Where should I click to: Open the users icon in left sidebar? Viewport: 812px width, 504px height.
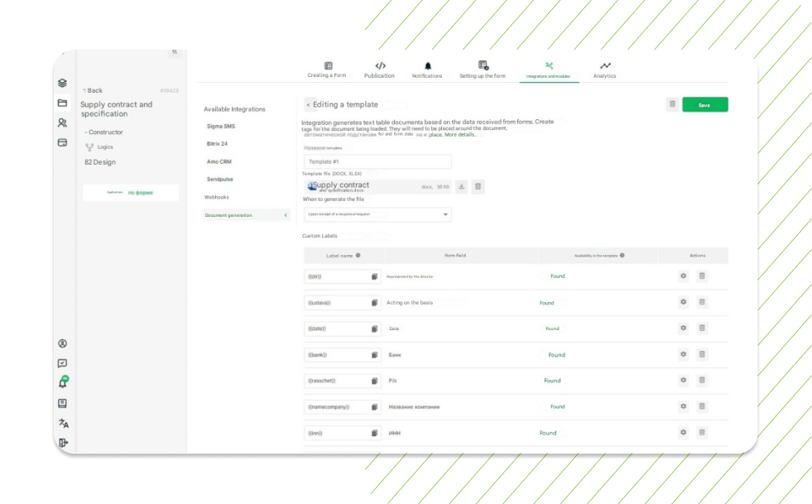coord(62,122)
